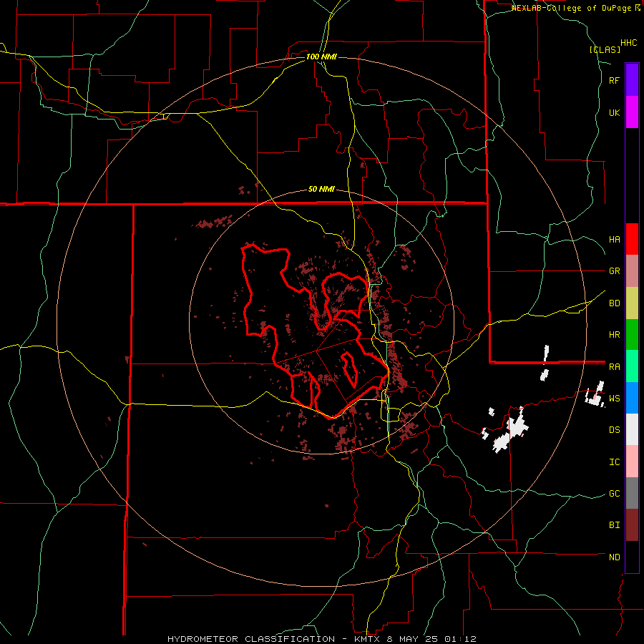Click the magenta UK color swatch
The height and width of the screenshot is (644, 644).
tap(632, 112)
